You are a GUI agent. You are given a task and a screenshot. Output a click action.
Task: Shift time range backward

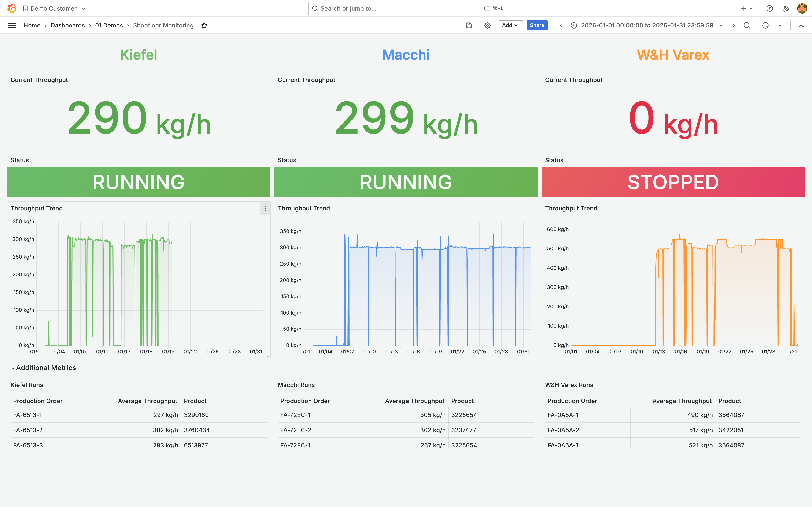pyautogui.click(x=561, y=26)
